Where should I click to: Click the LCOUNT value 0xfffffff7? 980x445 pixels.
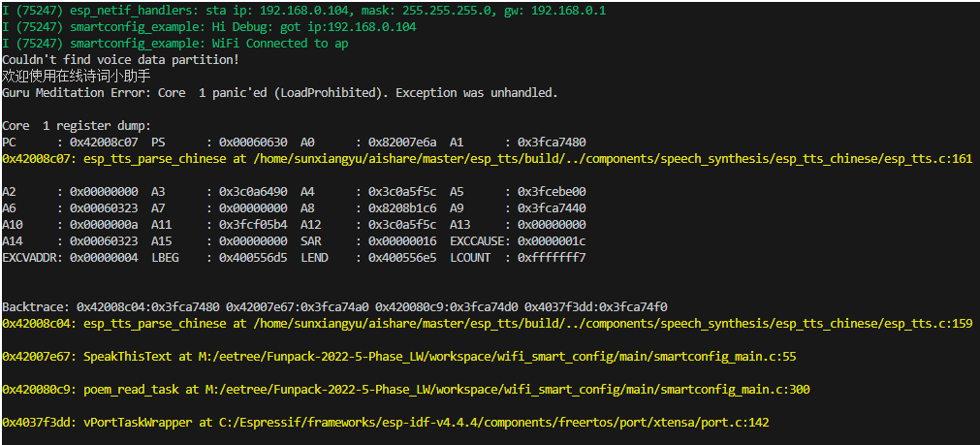(x=552, y=258)
